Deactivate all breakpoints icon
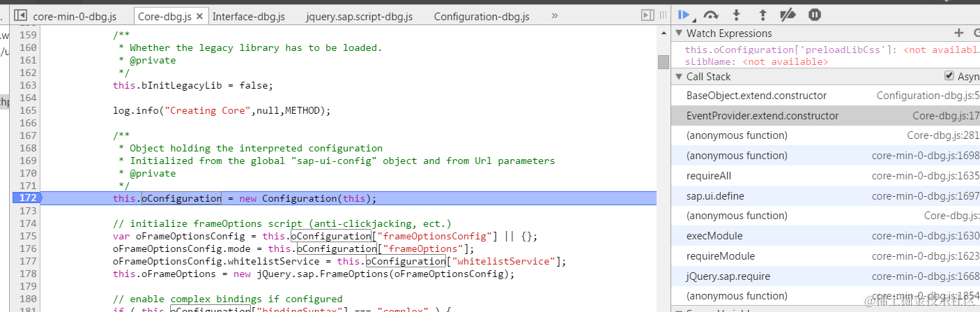The width and height of the screenshot is (980, 312). point(788,15)
